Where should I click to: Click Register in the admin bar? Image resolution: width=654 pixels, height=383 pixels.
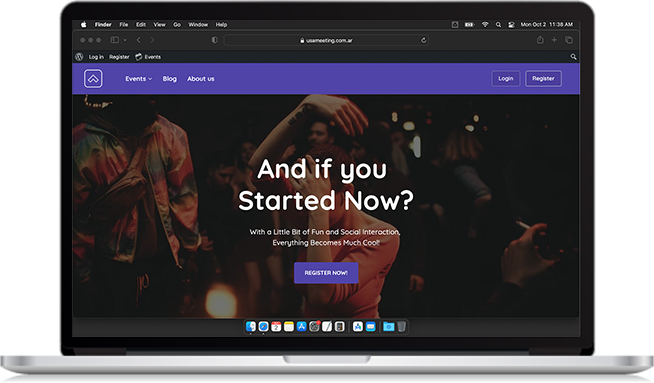tap(119, 57)
